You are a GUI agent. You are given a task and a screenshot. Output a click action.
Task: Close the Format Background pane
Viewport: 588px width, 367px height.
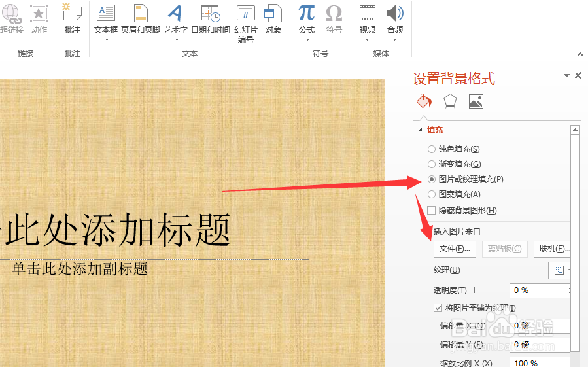[x=578, y=75]
